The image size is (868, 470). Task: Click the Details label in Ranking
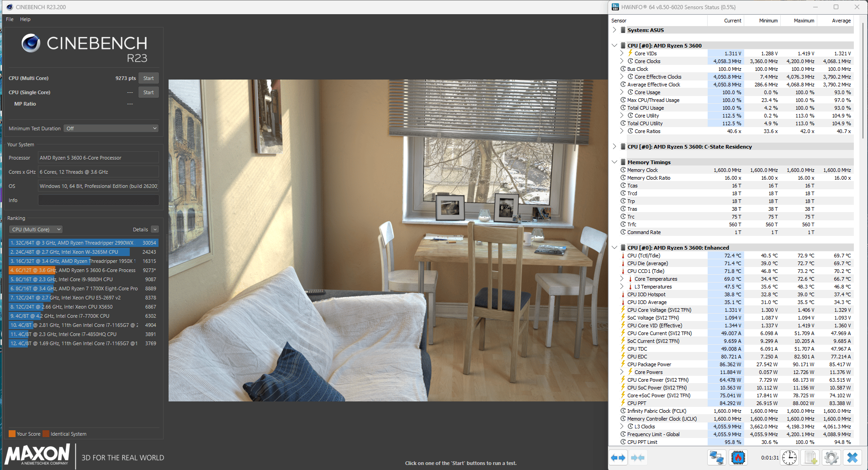(140, 230)
